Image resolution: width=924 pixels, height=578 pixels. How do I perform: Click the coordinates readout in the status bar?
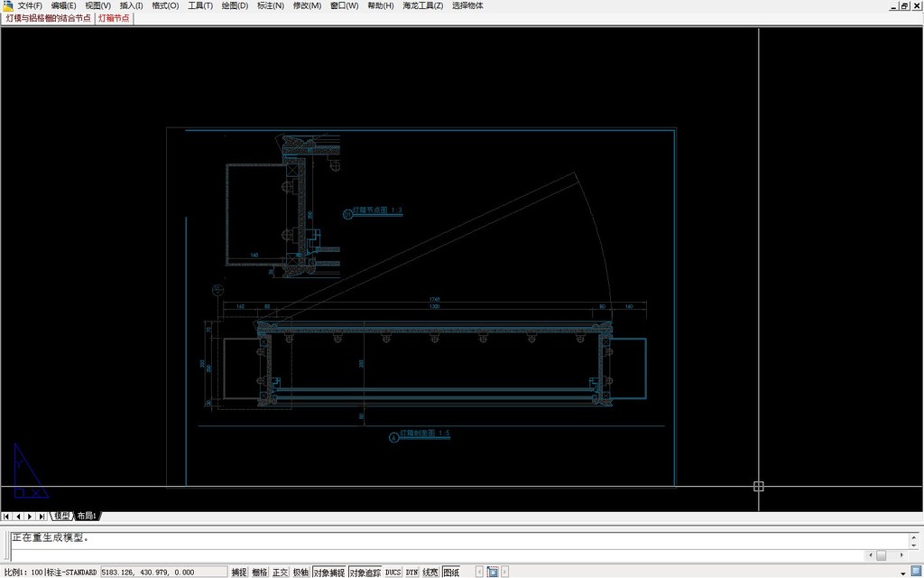coord(164,572)
